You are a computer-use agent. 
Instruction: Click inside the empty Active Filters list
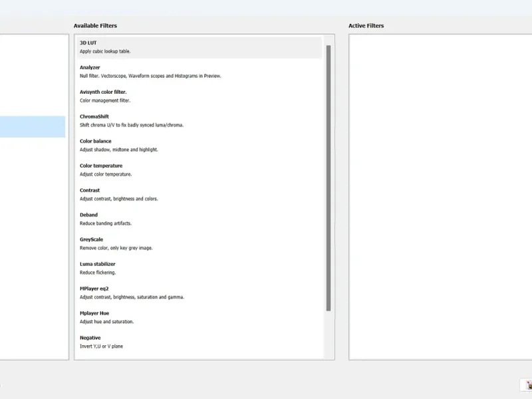coord(440,197)
